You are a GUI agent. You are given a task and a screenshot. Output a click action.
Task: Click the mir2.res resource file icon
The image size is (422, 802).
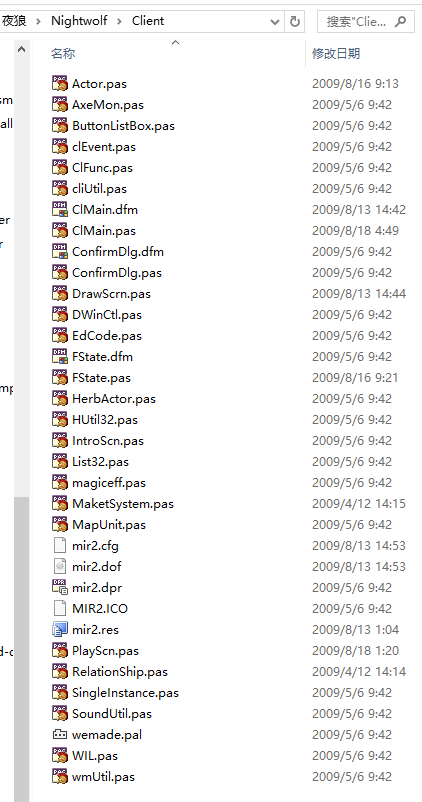60,629
